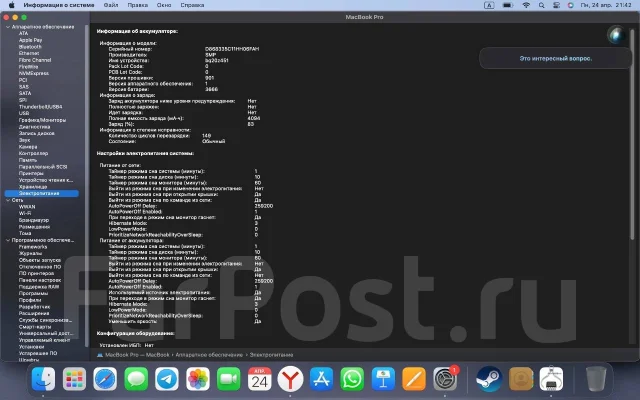Open Pages app in Dock
640x400 pixels.
coord(413,379)
